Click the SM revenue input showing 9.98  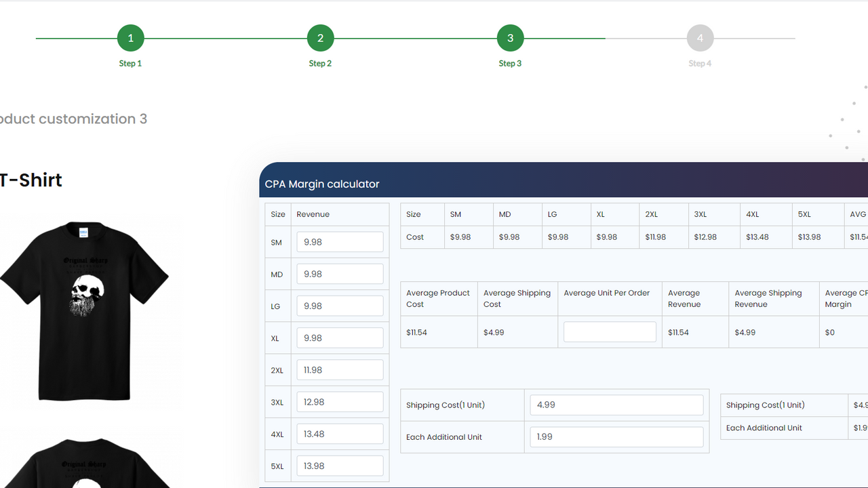[x=340, y=241]
